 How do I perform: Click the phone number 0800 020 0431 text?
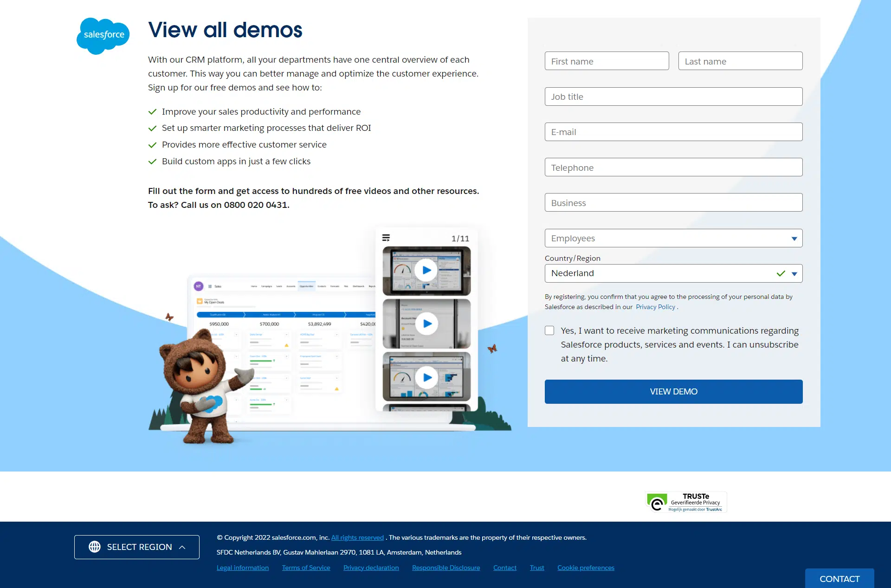[x=256, y=205]
